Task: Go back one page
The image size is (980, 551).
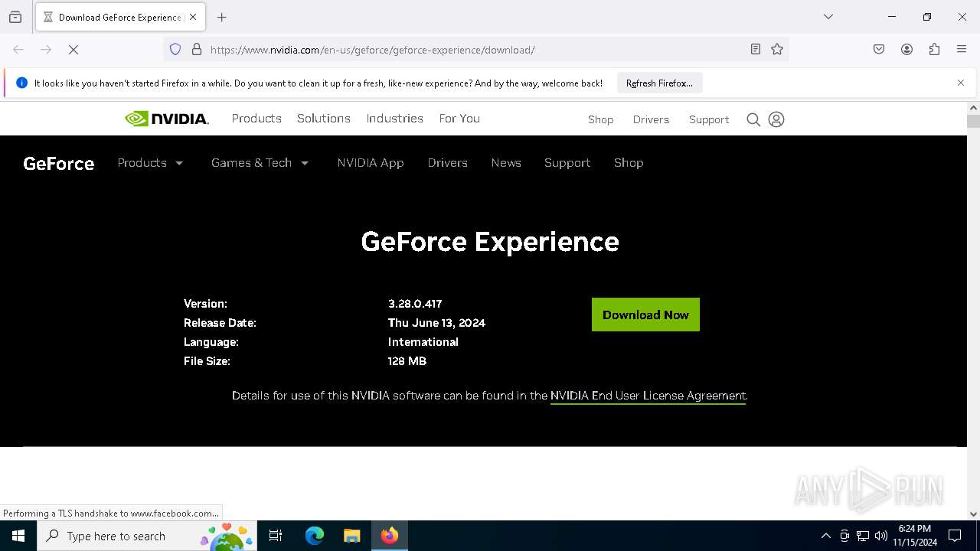Action: tap(18, 50)
